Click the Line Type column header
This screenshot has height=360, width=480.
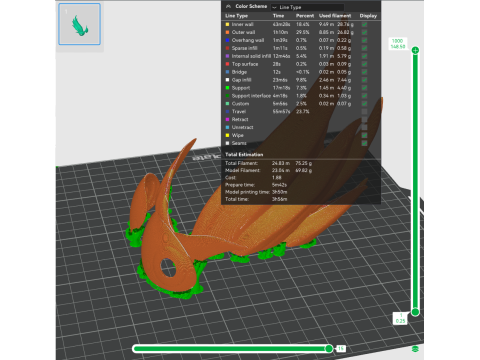tap(236, 16)
